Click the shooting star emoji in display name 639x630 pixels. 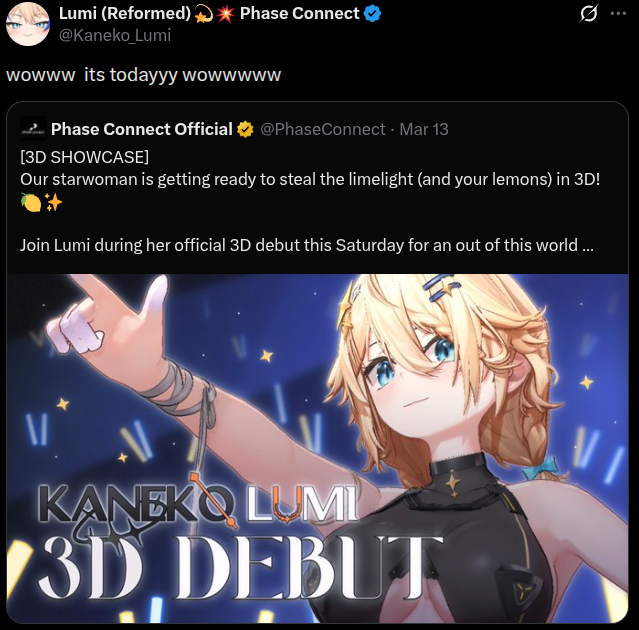click(x=203, y=15)
